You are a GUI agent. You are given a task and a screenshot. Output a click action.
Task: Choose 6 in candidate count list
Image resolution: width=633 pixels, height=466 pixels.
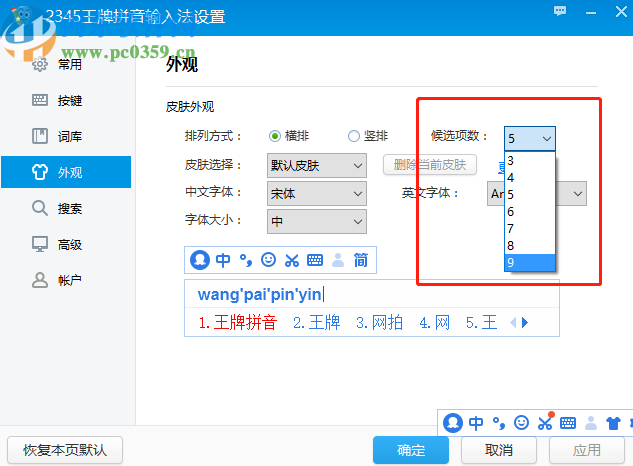click(530, 212)
